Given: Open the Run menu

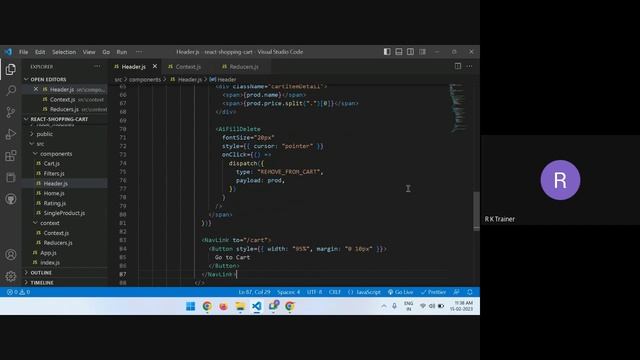Looking at the screenshot, I should coord(122,52).
